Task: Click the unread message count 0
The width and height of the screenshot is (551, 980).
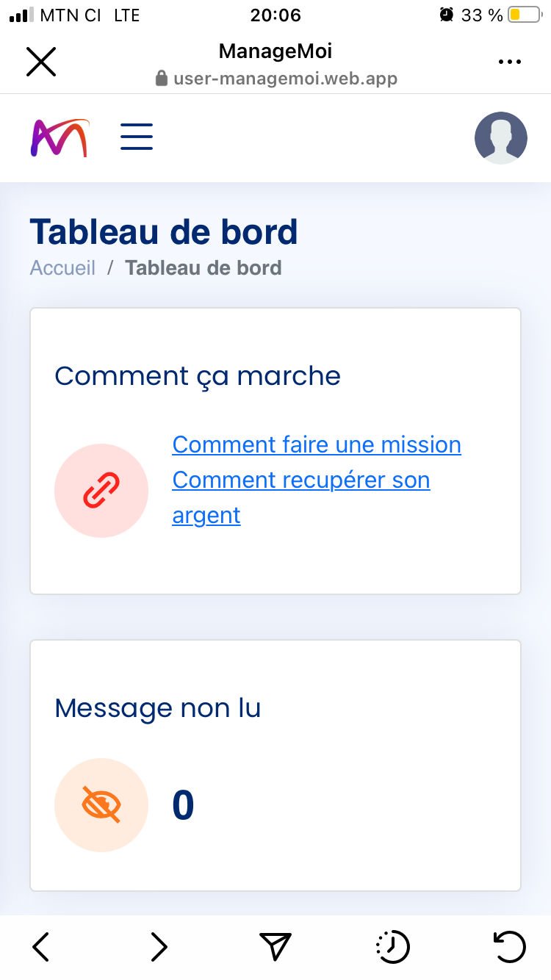Action: click(183, 805)
